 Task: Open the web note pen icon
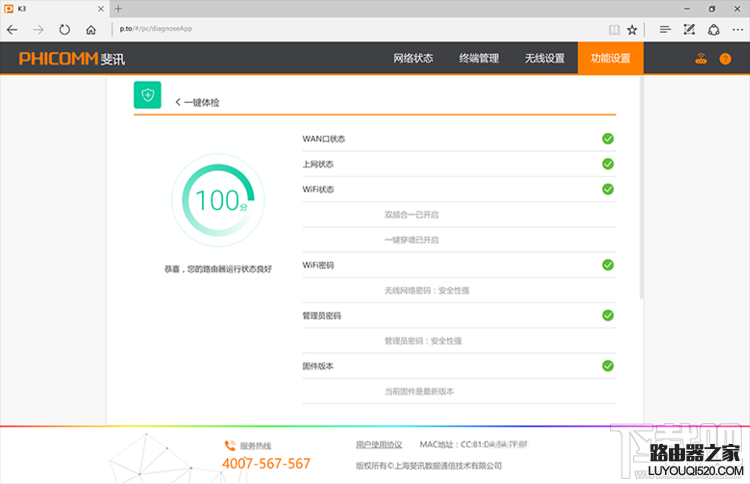coord(689,30)
